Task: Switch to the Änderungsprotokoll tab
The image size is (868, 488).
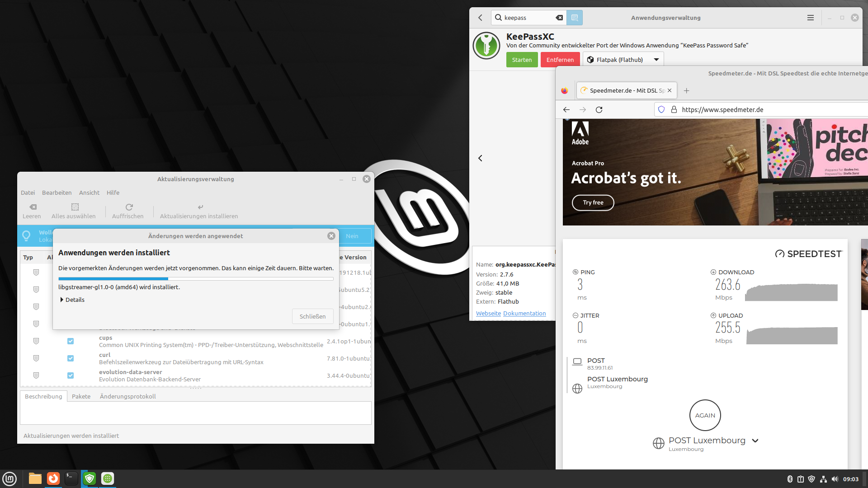Action: coord(127,396)
